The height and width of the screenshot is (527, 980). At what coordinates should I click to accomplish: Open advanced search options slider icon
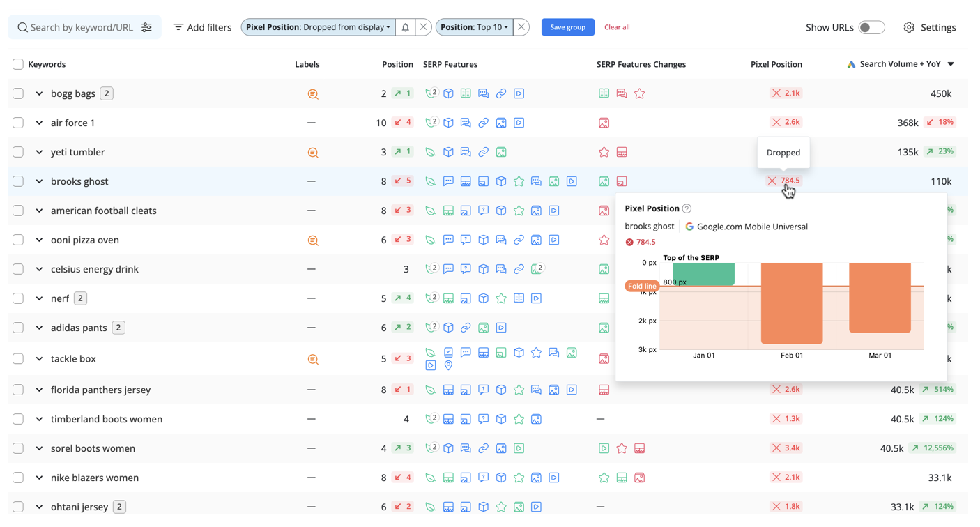pyautogui.click(x=146, y=27)
